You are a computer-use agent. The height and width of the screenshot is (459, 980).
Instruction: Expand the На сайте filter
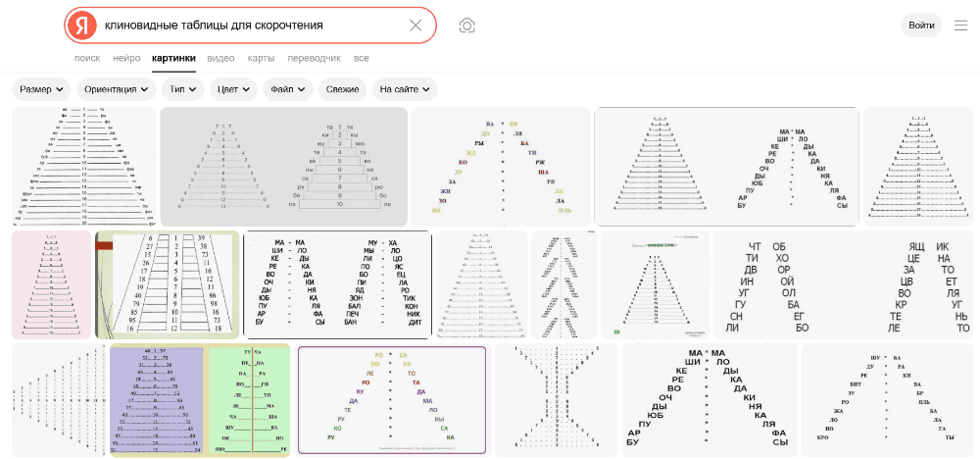(405, 89)
